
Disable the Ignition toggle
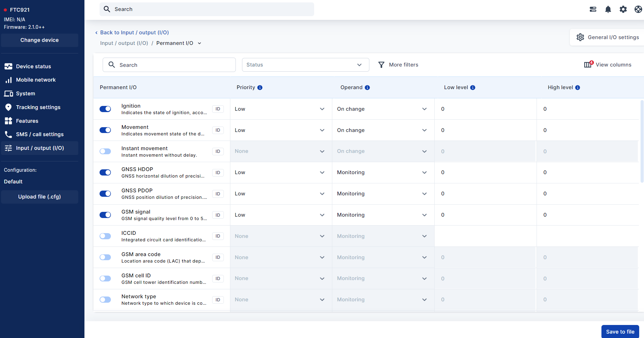point(105,109)
